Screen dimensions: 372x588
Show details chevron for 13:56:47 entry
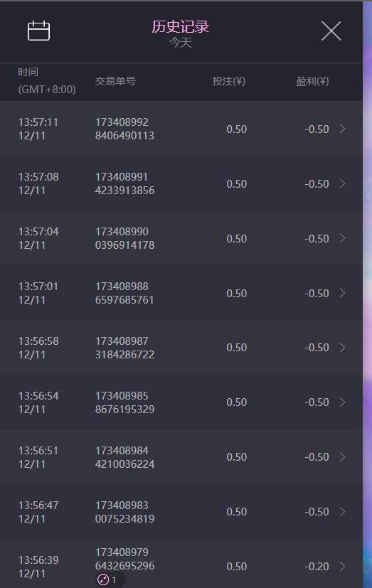[x=342, y=511]
